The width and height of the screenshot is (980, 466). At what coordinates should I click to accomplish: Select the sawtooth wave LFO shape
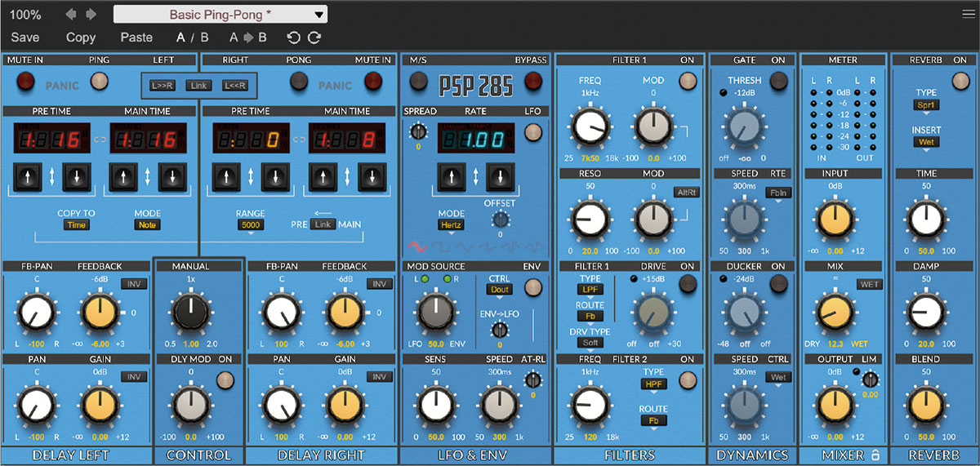tap(488, 245)
